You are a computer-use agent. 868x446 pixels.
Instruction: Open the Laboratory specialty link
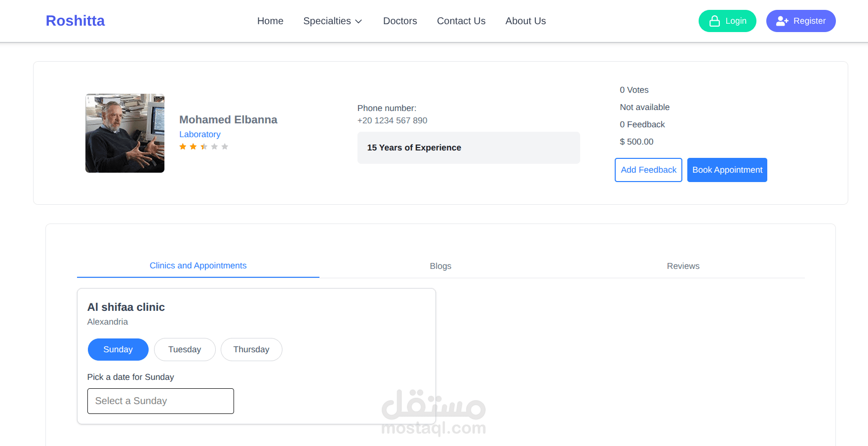(x=199, y=134)
